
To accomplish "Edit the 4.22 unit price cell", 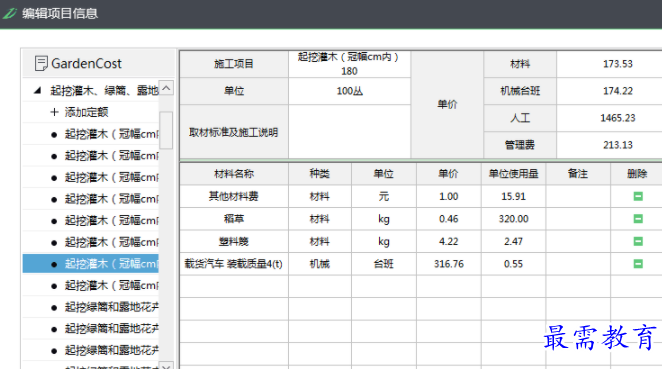I will [448, 241].
